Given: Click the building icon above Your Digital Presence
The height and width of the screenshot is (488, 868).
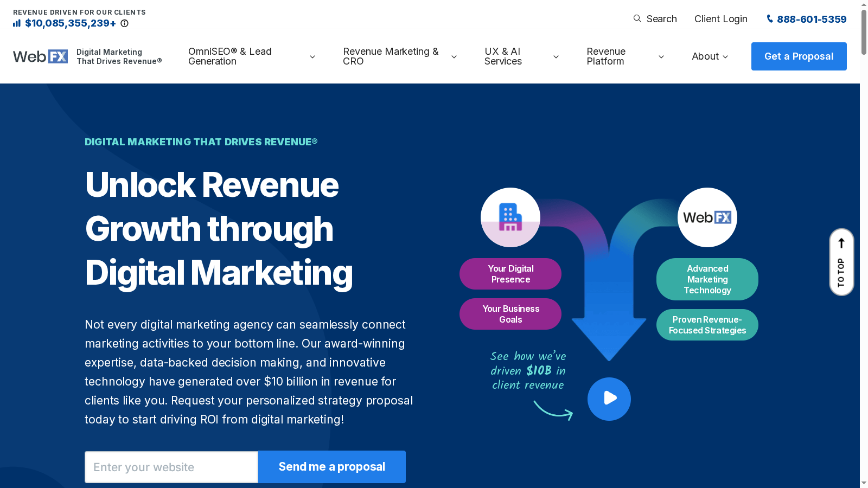Looking at the screenshot, I should (x=510, y=216).
